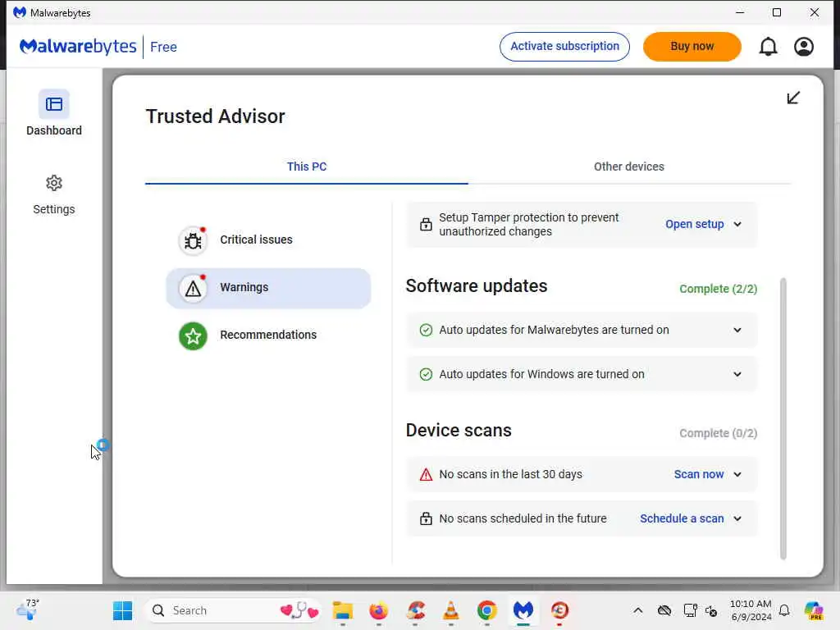Launch Firefox from taskbar
This screenshot has height=630, width=840.
pos(379,610)
